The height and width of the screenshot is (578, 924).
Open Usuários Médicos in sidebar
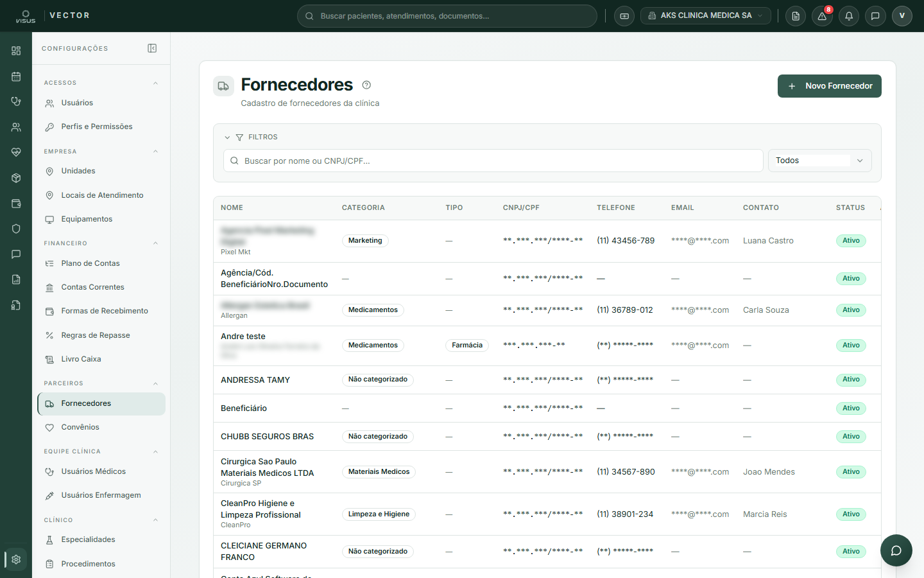point(101,471)
